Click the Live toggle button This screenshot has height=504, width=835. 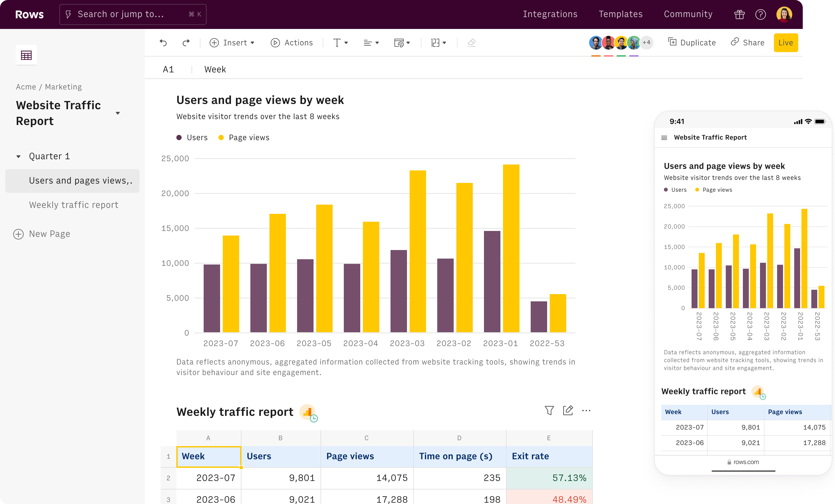(785, 42)
